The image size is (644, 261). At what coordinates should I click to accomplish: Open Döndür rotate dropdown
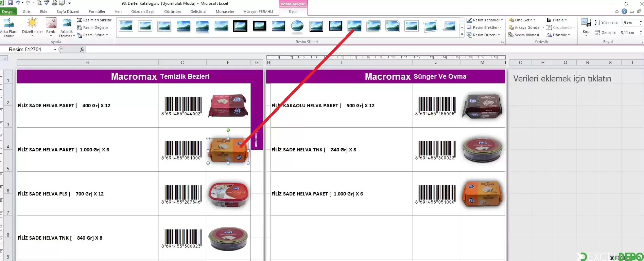(558, 35)
